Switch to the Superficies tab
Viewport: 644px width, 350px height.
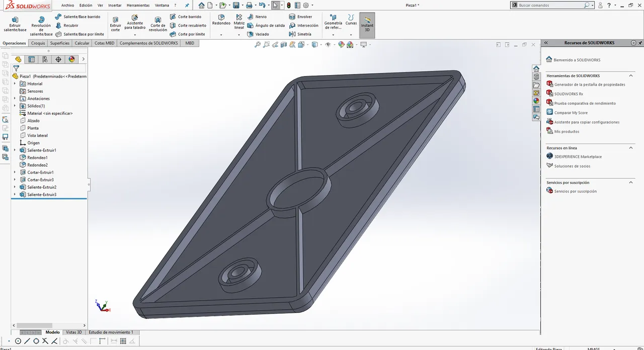pos(60,43)
